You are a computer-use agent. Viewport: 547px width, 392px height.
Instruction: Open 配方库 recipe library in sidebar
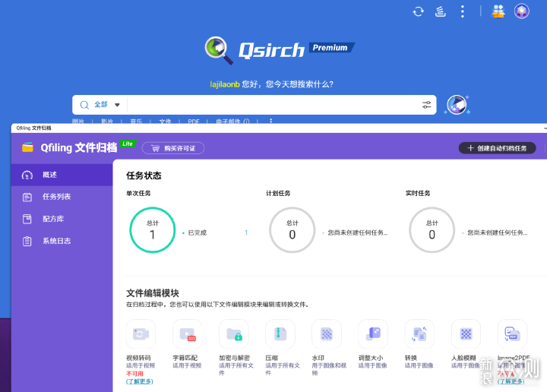pos(62,219)
